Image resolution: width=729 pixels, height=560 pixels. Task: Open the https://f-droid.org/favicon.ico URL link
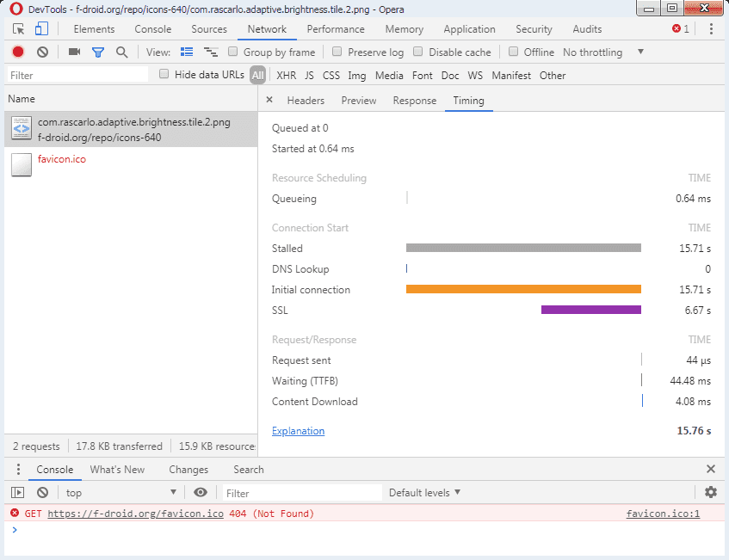coord(135,514)
